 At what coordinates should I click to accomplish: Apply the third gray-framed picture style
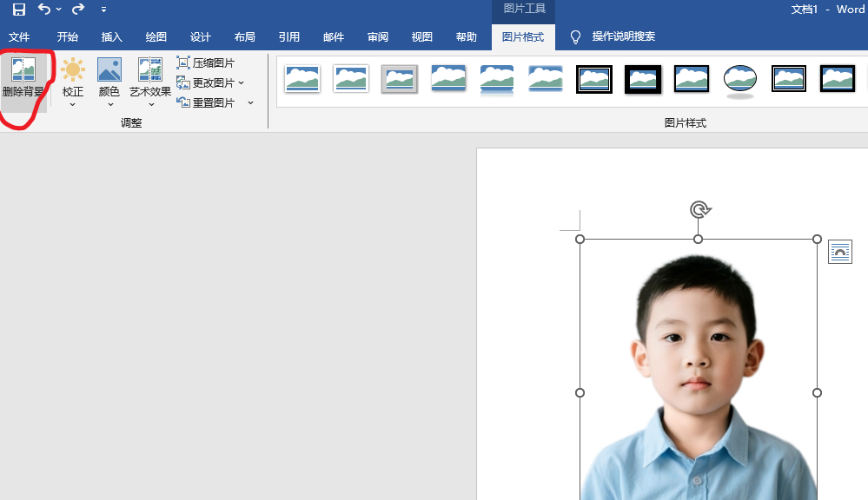[400, 78]
